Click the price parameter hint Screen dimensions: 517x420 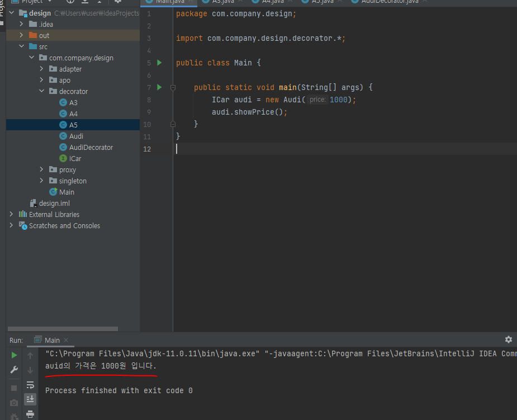tap(317, 100)
